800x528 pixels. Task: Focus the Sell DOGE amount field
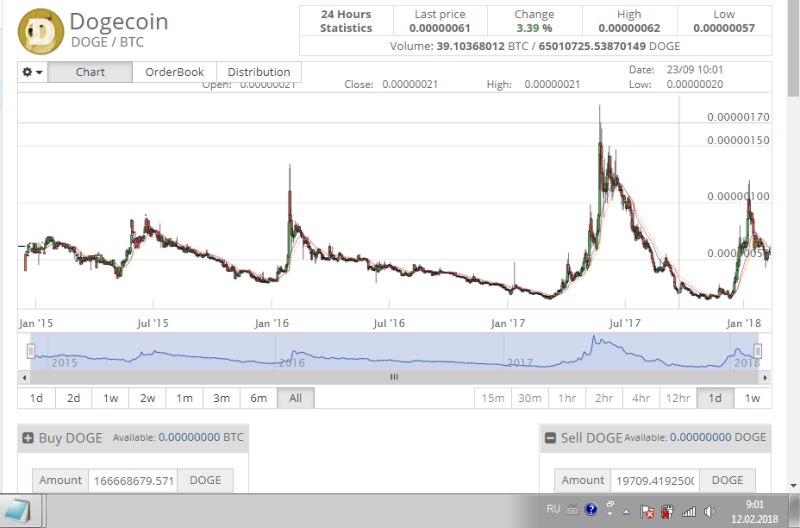(654, 481)
